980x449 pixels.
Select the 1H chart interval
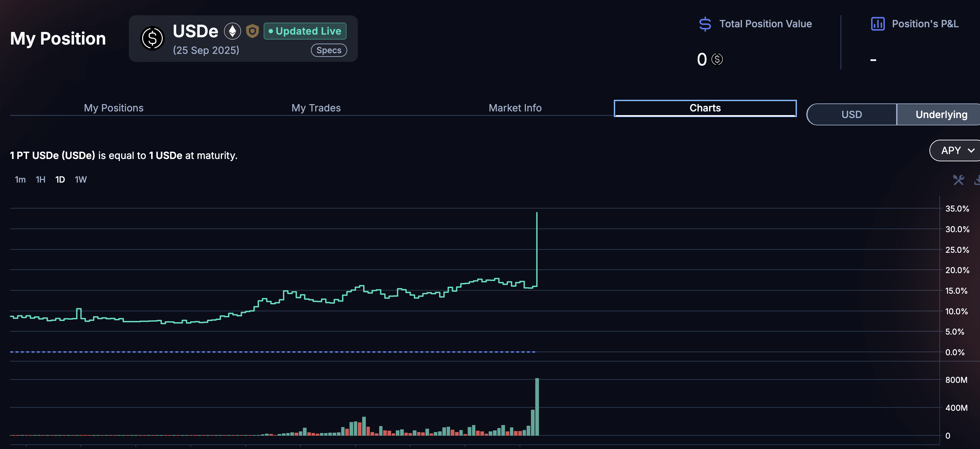point(40,180)
